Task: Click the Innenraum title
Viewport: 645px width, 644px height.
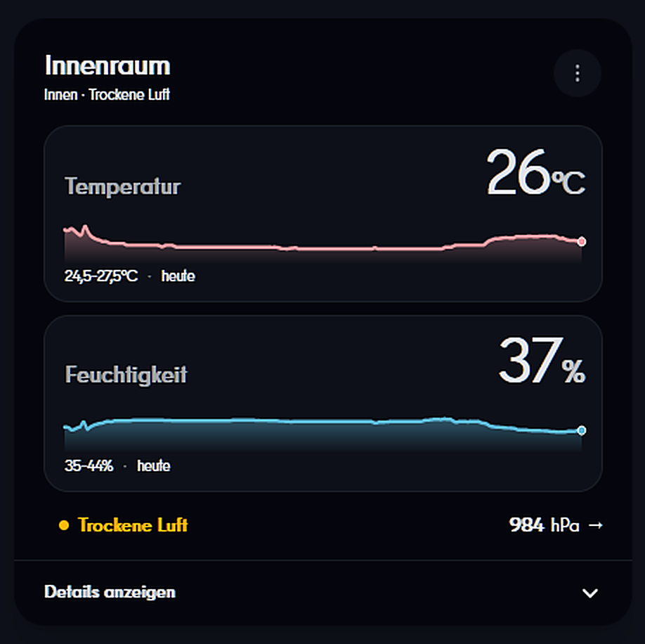Action: (107, 65)
